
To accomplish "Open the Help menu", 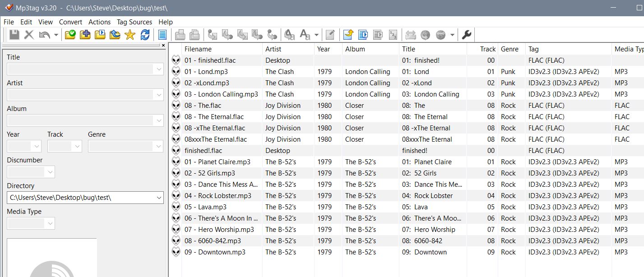I will tap(166, 22).
